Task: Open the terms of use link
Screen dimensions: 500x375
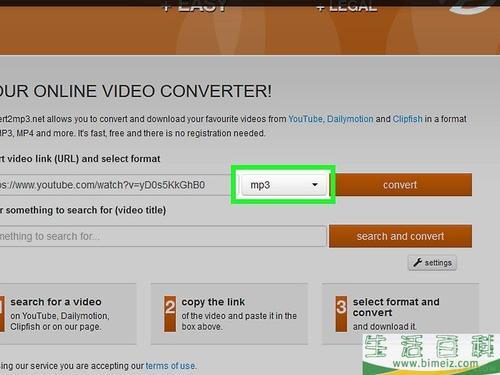Action: pyautogui.click(x=170, y=366)
